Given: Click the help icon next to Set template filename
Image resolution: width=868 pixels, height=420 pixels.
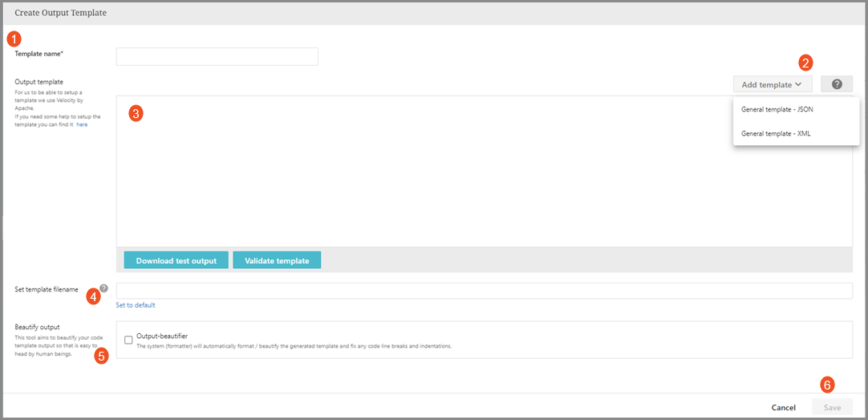Looking at the screenshot, I should point(103,288).
